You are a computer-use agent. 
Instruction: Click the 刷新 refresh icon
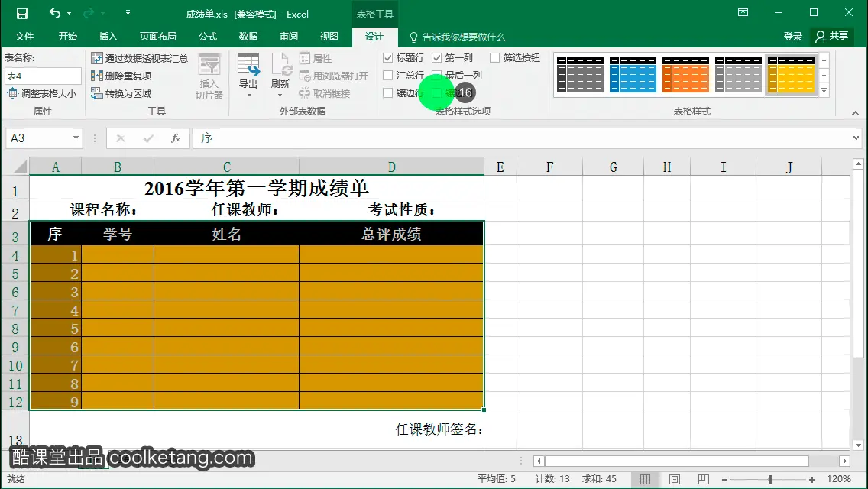pyautogui.click(x=281, y=64)
